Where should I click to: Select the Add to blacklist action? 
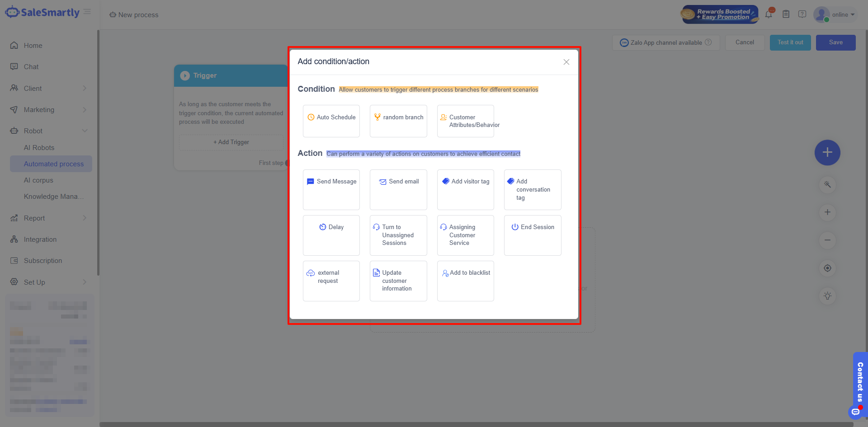(x=465, y=281)
